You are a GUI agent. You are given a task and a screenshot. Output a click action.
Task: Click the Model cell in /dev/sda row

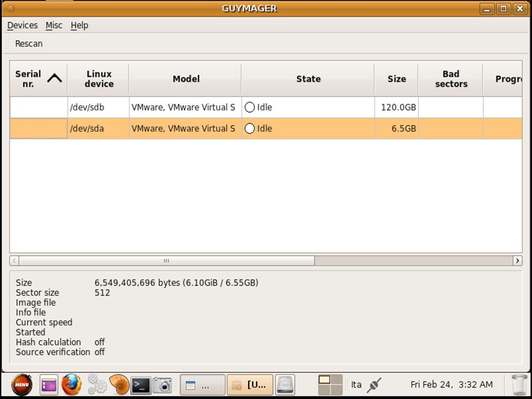(x=185, y=129)
